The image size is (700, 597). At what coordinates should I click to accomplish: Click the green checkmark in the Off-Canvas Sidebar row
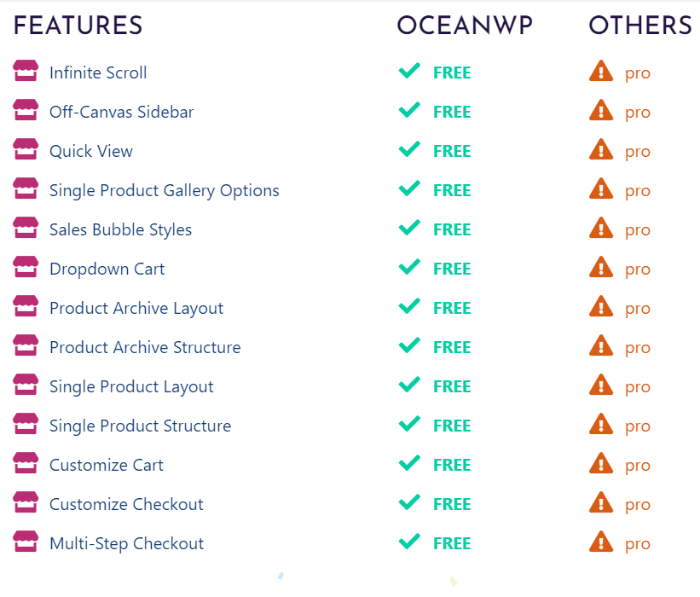[409, 110]
